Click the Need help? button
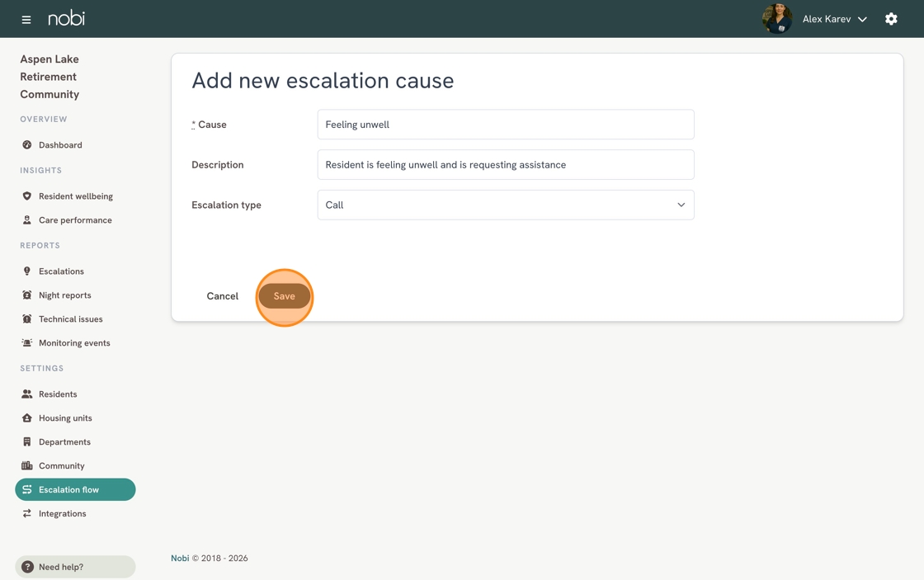This screenshot has width=924, height=580. pos(75,567)
